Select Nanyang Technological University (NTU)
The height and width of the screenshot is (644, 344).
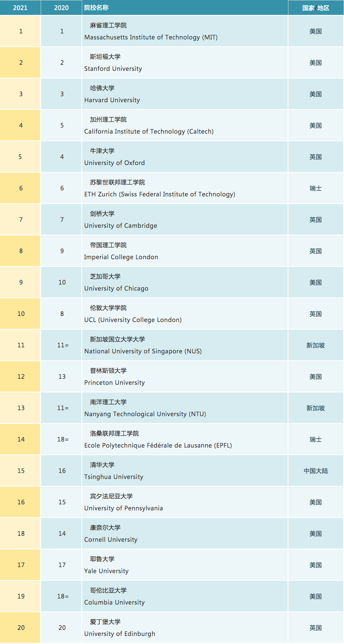145,414
